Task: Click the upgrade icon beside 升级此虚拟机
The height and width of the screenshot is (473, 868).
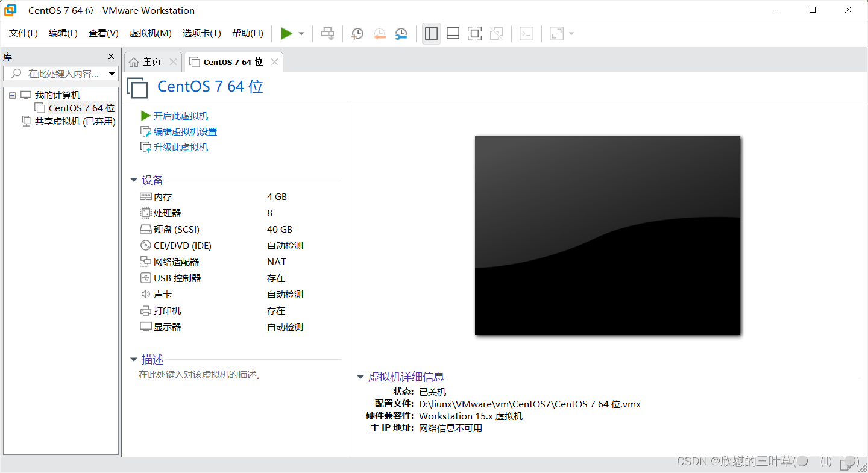Action: coord(145,147)
